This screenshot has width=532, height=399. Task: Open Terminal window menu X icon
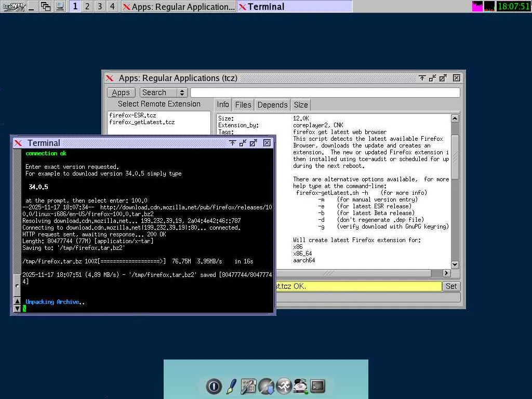pos(18,143)
